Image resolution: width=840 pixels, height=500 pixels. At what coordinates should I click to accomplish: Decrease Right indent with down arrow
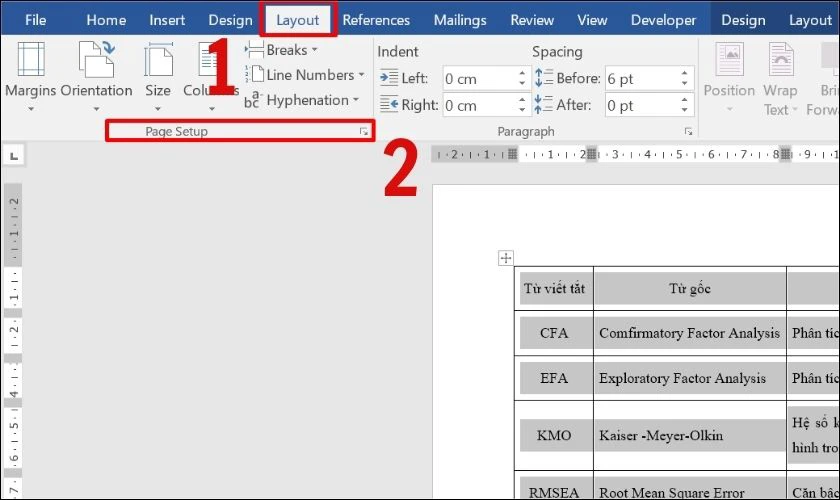tap(522, 110)
